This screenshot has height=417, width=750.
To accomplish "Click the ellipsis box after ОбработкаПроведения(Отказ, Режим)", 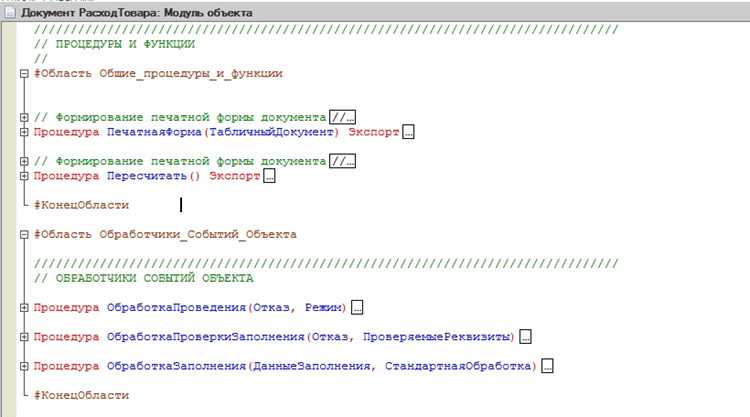I will 357,307.
